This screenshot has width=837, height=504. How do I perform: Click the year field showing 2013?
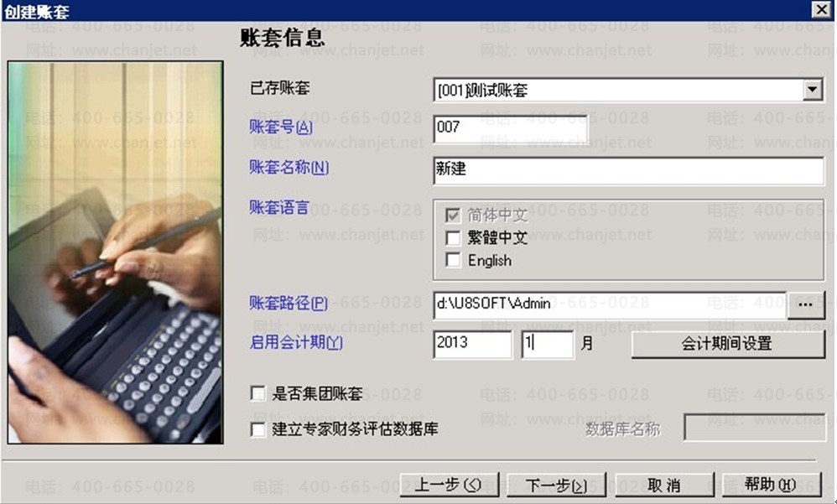[x=472, y=344]
